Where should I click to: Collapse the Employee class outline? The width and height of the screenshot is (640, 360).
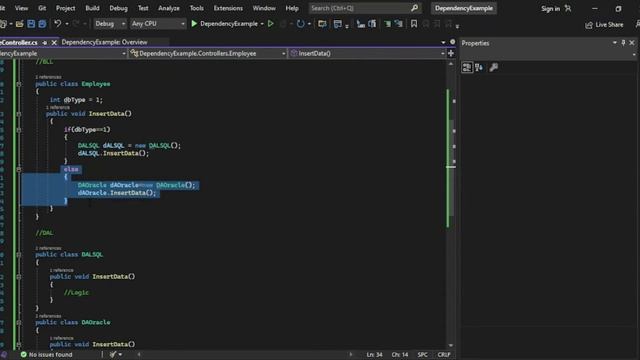19,84
